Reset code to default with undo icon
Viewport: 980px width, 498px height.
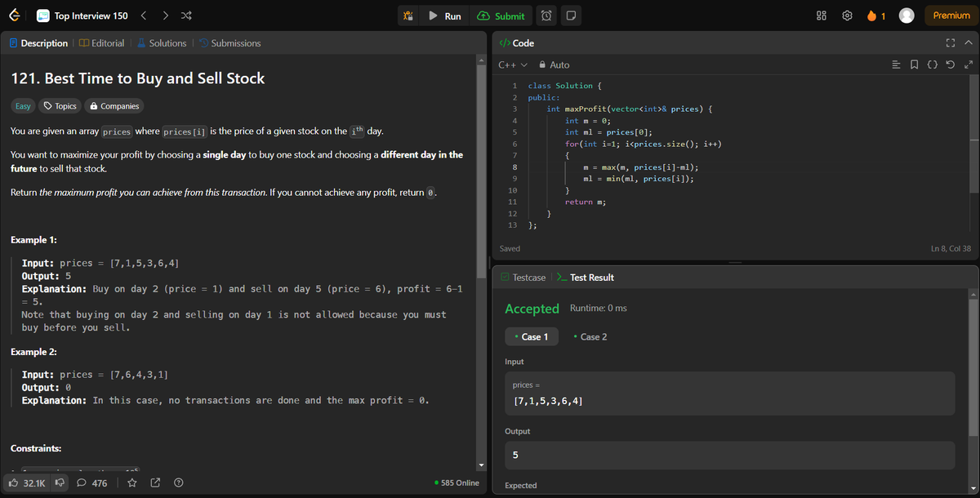coord(952,64)
